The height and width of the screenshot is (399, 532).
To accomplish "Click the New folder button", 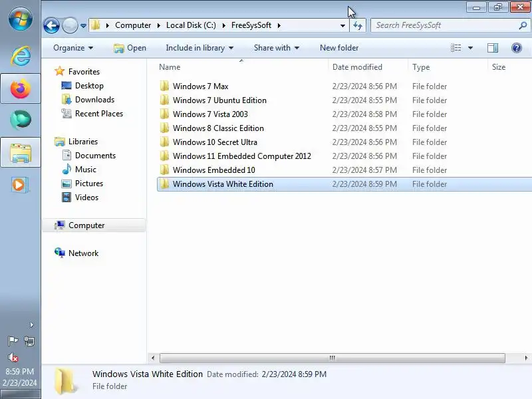I will pyautogui.click(x=339, y=48).
